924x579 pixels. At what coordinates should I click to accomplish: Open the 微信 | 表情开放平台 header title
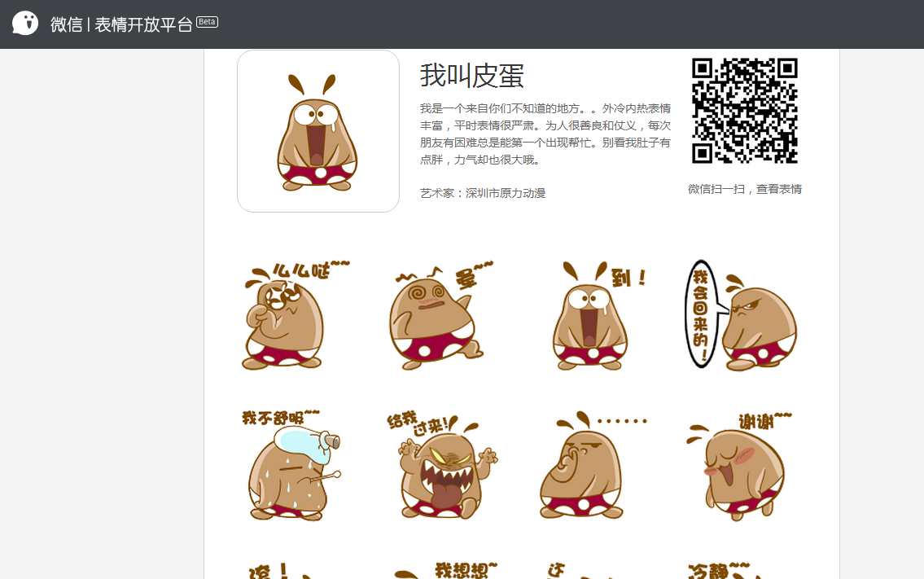pyautogui.click(x=121, y=24)
